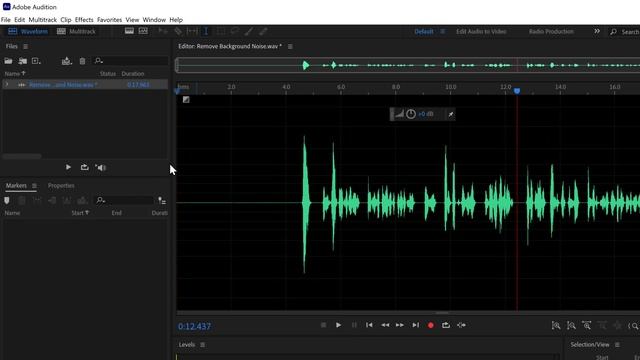Image resolution: width=640 pixels, height=360 pixels.
Task: Switch to the Markers tab
Action: [16, 186]
